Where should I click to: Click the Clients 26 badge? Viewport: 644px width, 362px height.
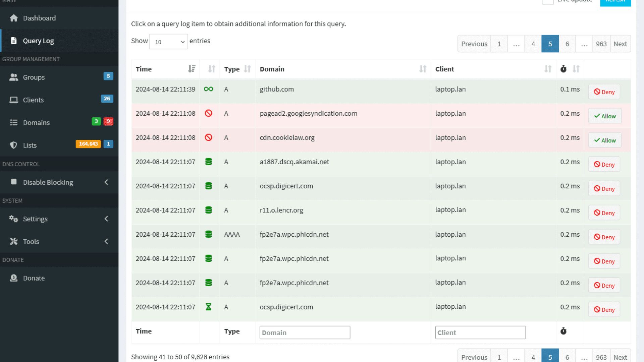pos(107,99)
